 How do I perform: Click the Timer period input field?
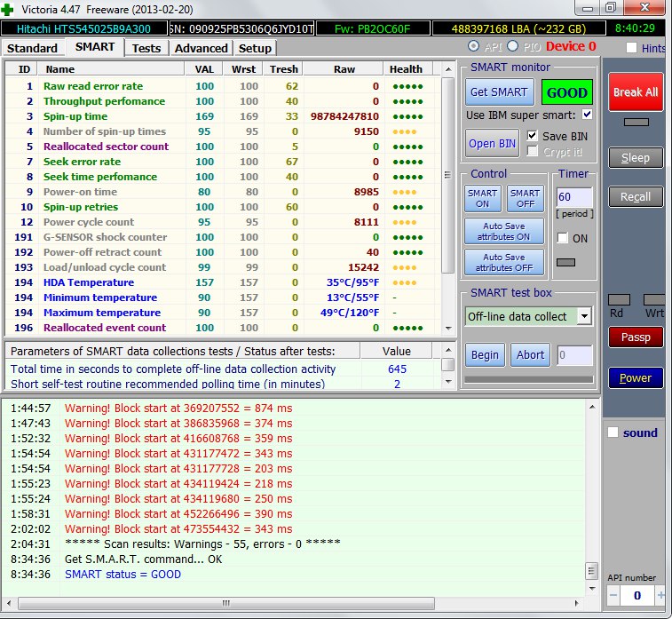(x=573, y=197)
